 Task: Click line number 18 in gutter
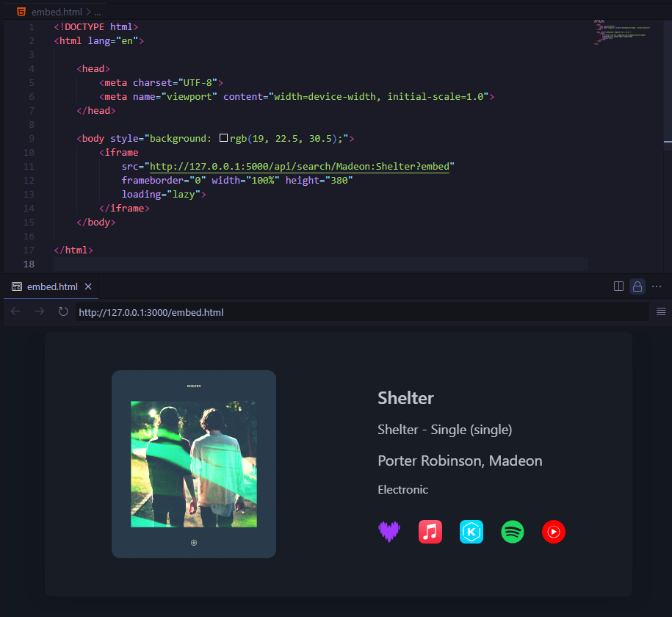pos(29,264)
